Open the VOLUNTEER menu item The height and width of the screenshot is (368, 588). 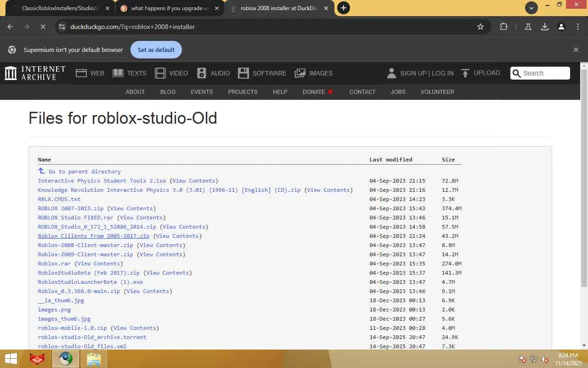pos(437,92)
